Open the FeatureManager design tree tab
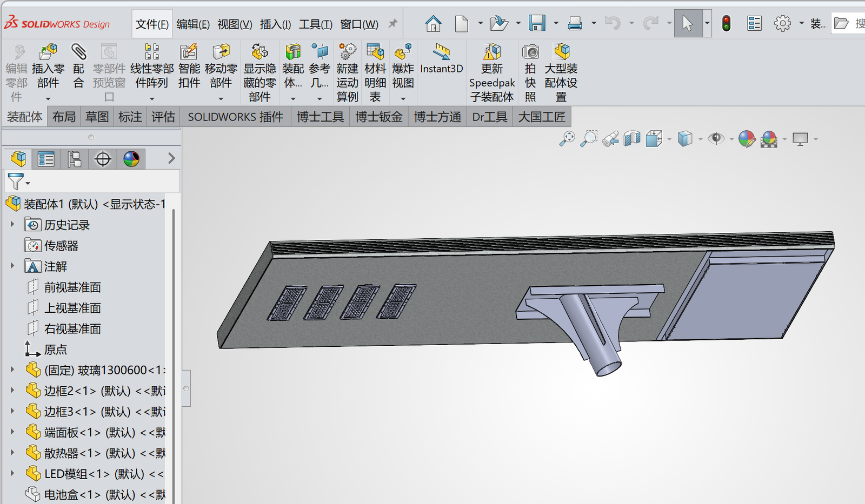 [x=18, y=159]
